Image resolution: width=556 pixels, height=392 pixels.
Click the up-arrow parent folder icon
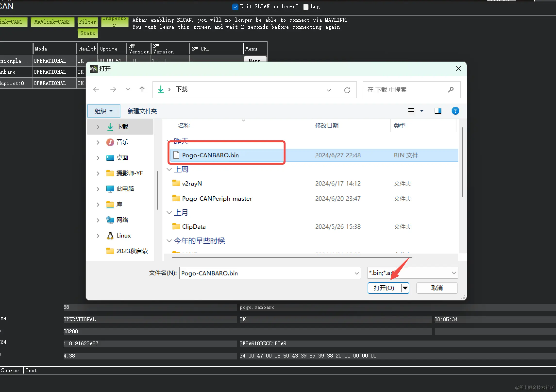142,89
